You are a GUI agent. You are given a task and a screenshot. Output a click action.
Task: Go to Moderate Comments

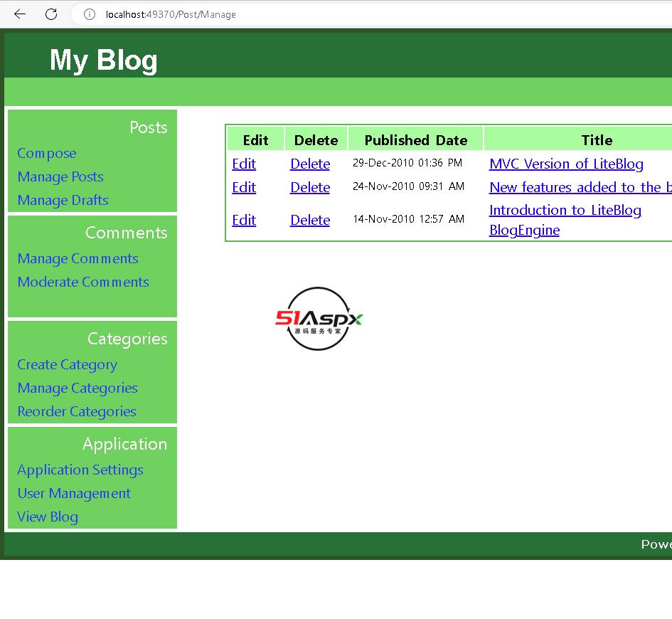click(83, 282)
